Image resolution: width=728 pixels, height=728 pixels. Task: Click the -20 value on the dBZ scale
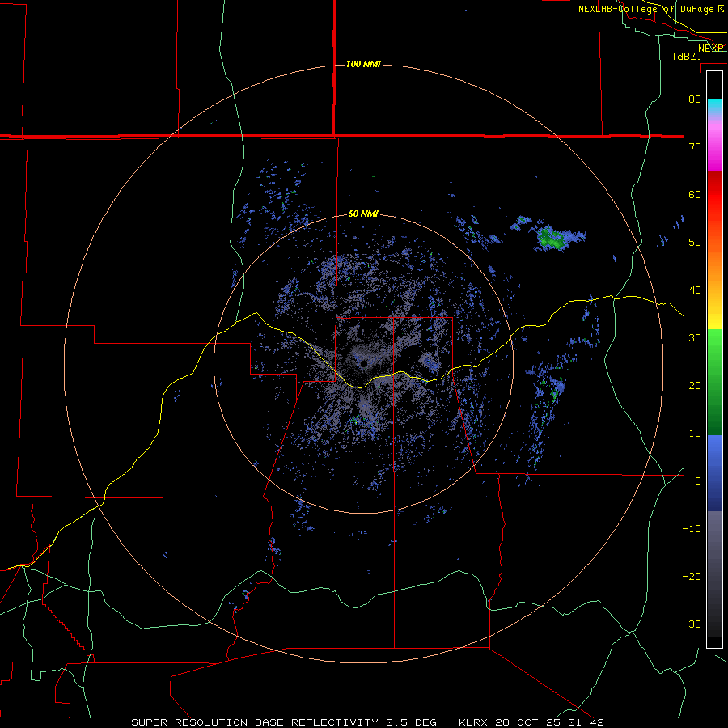692,576
